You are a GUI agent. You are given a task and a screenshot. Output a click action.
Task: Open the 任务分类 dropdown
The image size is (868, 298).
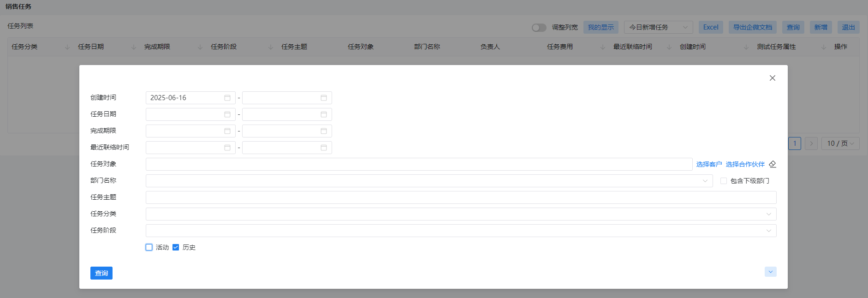point(461,214)
